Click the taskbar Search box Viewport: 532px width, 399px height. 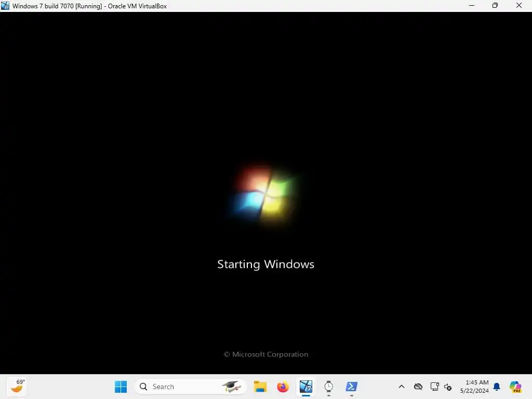pos(190,387)
